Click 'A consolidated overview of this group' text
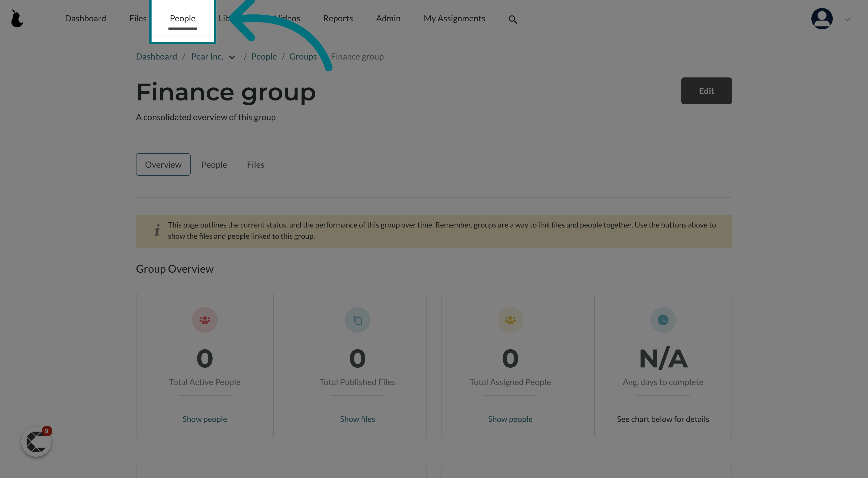 (x=206, y=117)
